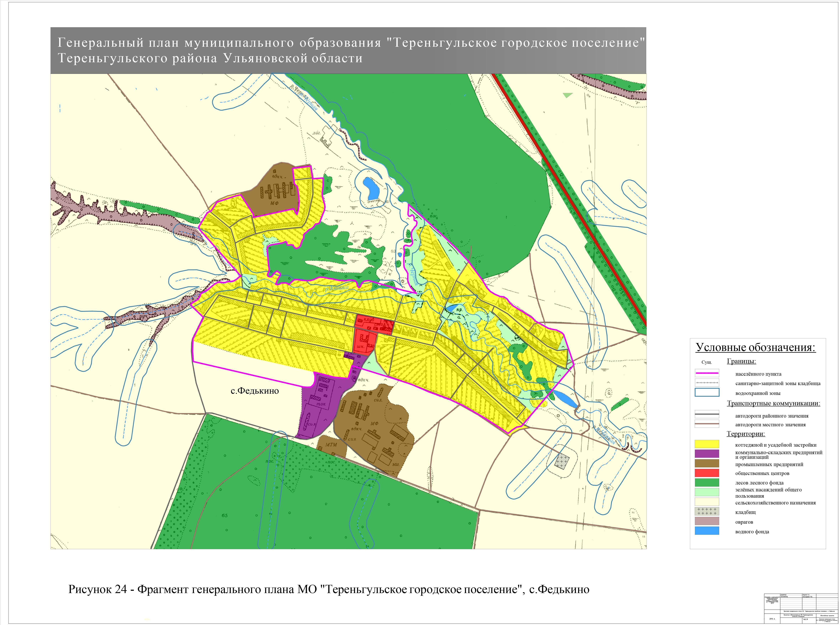Viewport: 840px width, 625px height.
Task: Click the district roads legend line sample
Action: tap(707, 414)
